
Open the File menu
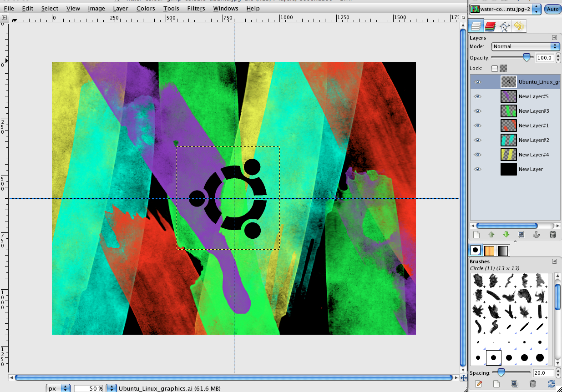tap(9, 8)
